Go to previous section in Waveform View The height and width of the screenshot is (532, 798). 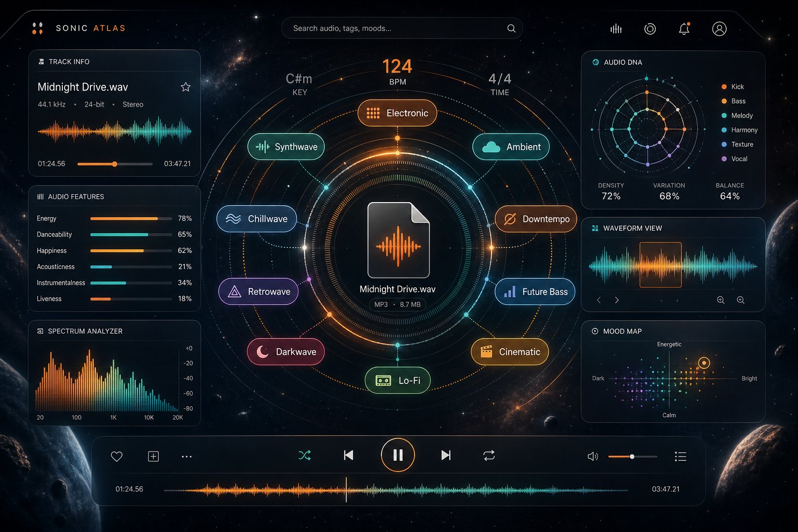598,300
